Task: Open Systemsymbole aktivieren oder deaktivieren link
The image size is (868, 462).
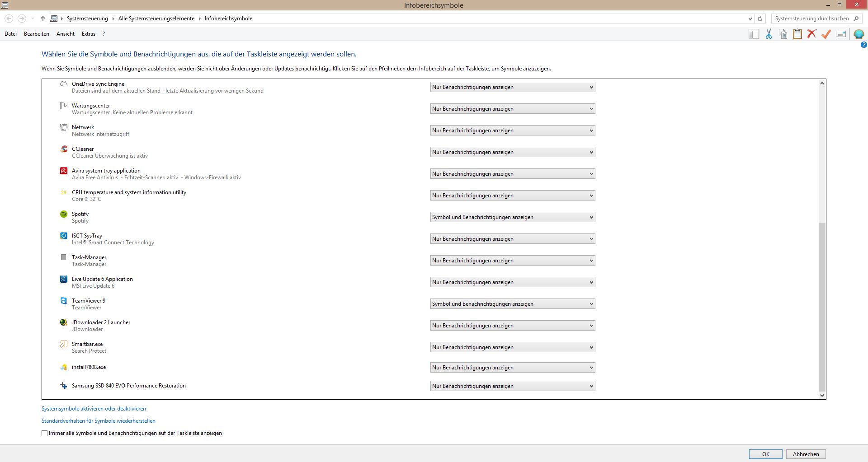Action: pos(94,409)
